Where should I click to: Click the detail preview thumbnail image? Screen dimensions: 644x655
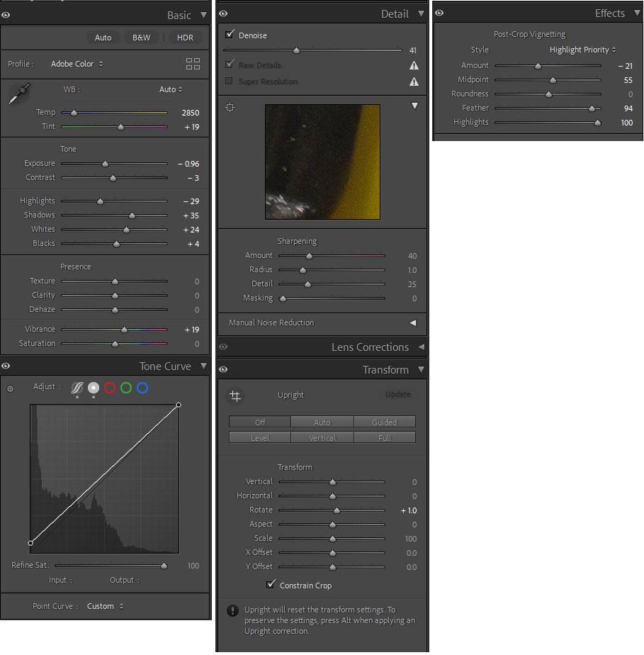pos(322,162)
